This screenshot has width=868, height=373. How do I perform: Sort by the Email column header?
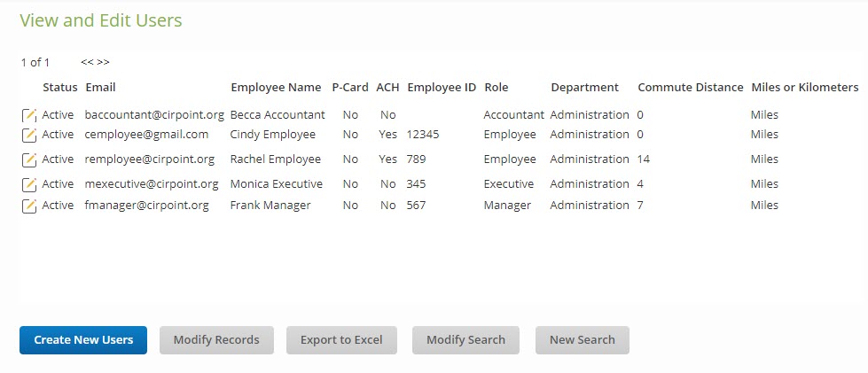(x=100, y=88)
